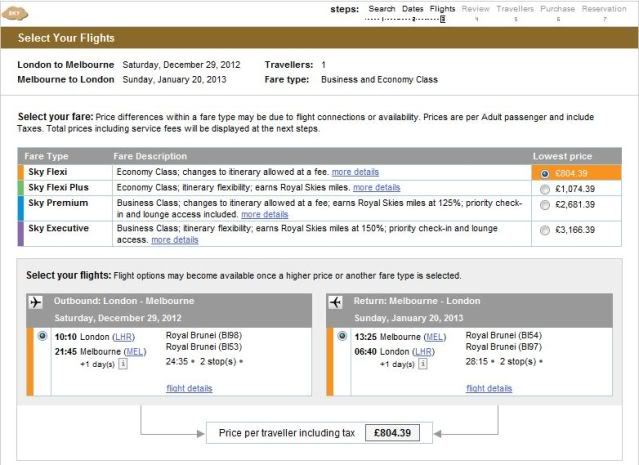Viewport: 639px width, 465px height.
Task: Select the Sky Flexi Plus £1,074.39 fare
Action: (544, 188)
